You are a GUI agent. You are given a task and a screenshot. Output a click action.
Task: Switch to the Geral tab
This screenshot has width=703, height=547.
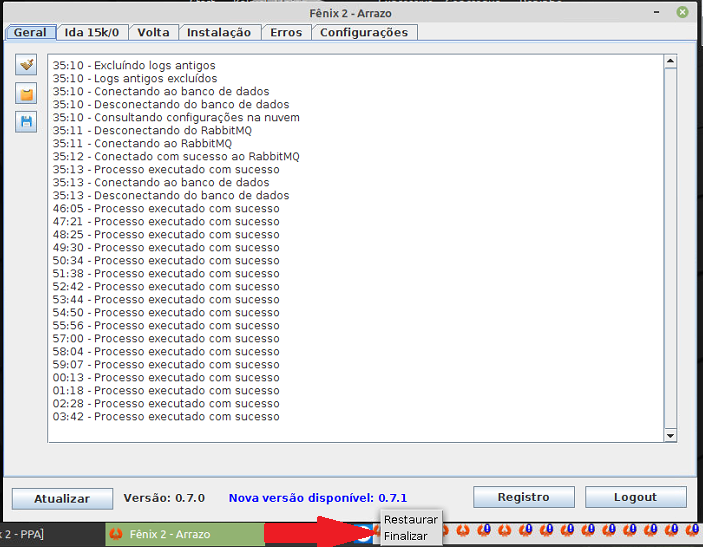[x=30, y=32]
